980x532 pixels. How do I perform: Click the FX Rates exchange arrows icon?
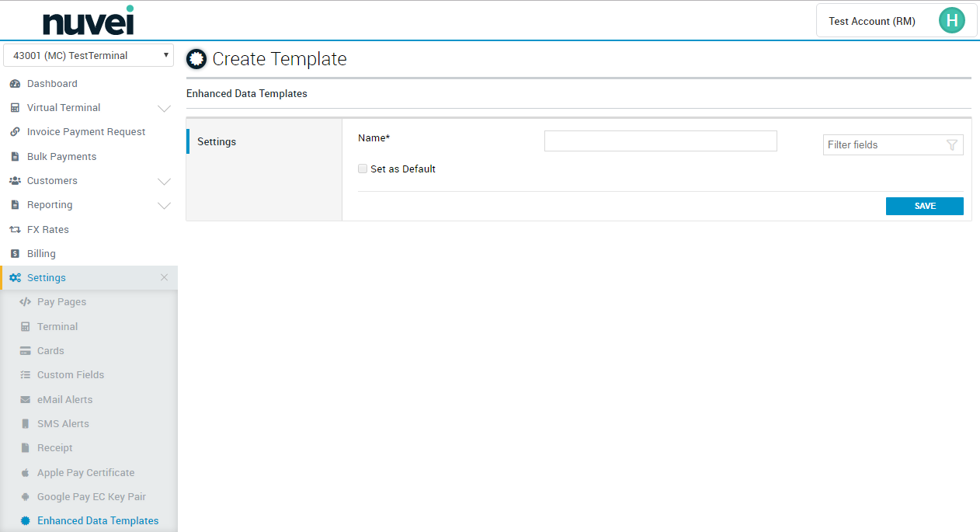coord(15,230)
